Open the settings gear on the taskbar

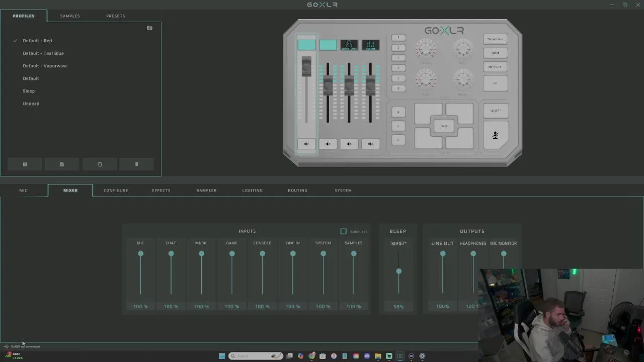pos(422,356)
